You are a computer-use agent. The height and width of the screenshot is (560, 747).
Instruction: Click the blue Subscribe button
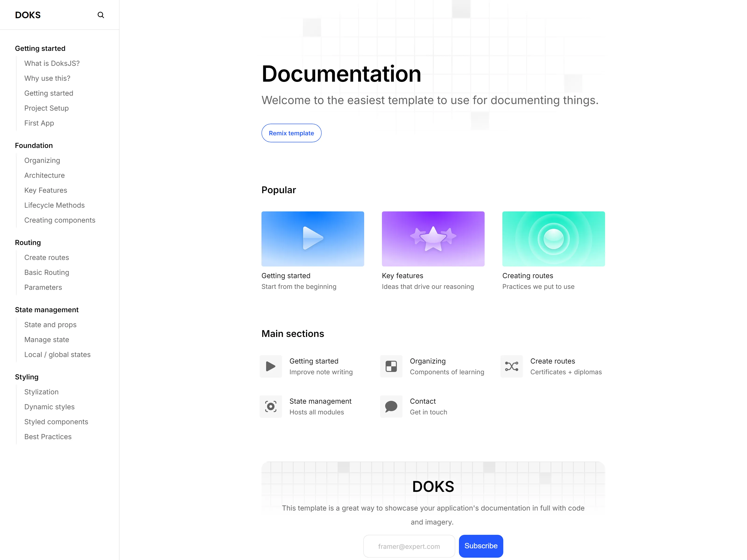(x=481, y=546)
